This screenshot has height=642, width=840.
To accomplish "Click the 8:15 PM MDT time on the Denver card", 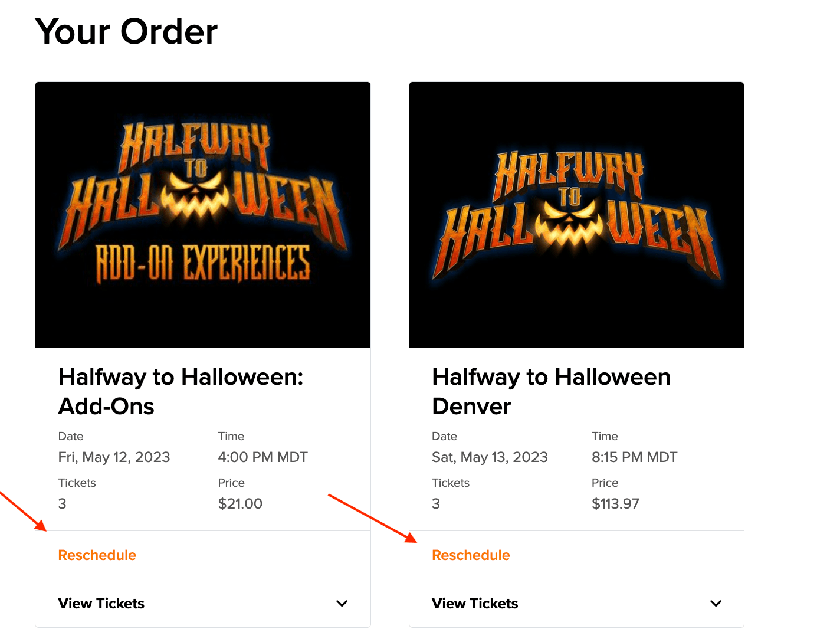I will tap(634, 457).
